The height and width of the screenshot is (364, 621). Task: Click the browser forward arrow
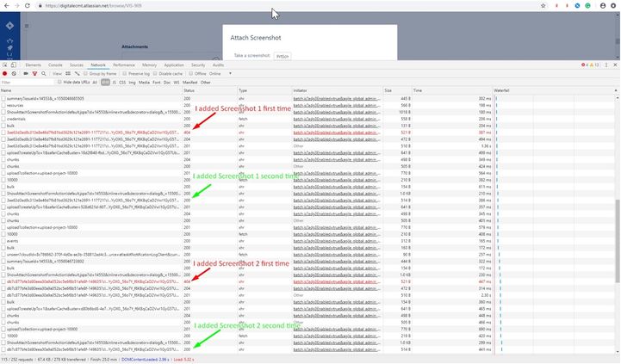[16, 5]
